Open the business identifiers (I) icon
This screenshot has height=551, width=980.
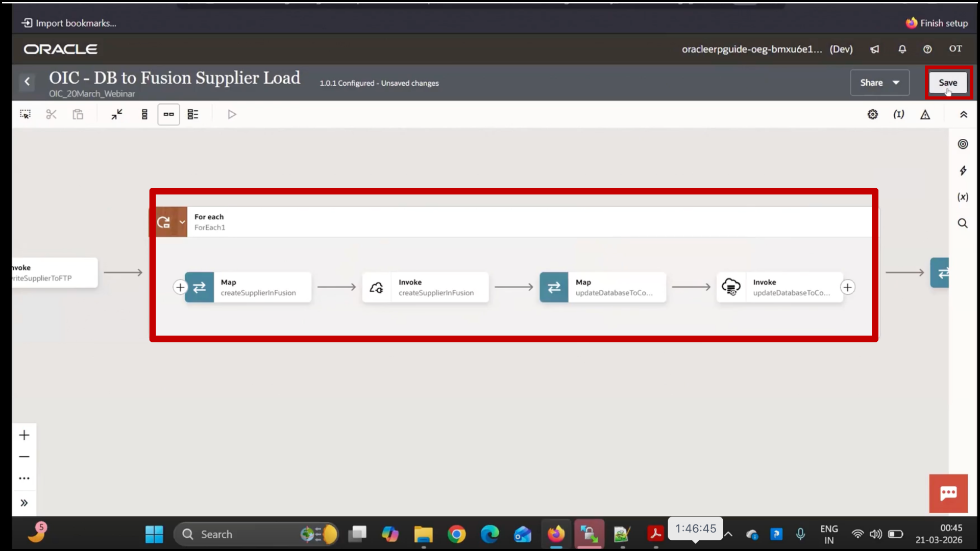(899, 114)
